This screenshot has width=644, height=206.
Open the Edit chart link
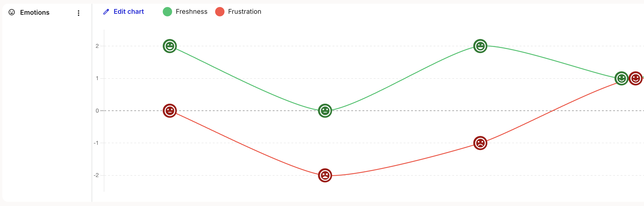click(129, 12)
